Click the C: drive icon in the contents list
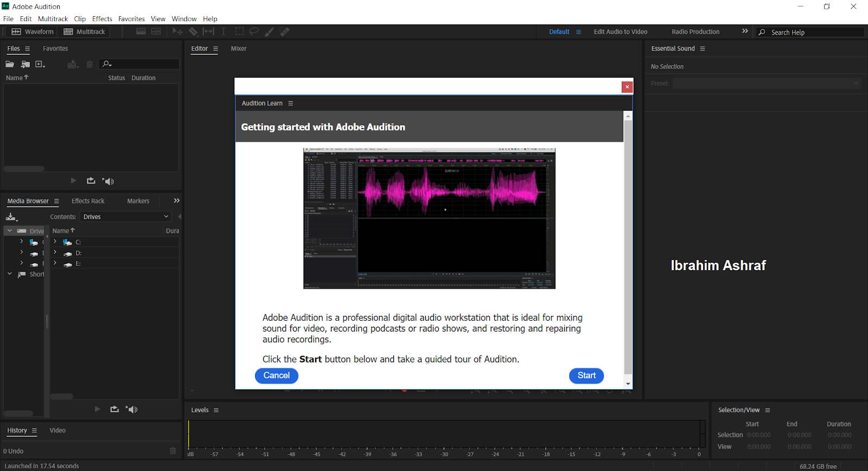 [x=68, y=243]
